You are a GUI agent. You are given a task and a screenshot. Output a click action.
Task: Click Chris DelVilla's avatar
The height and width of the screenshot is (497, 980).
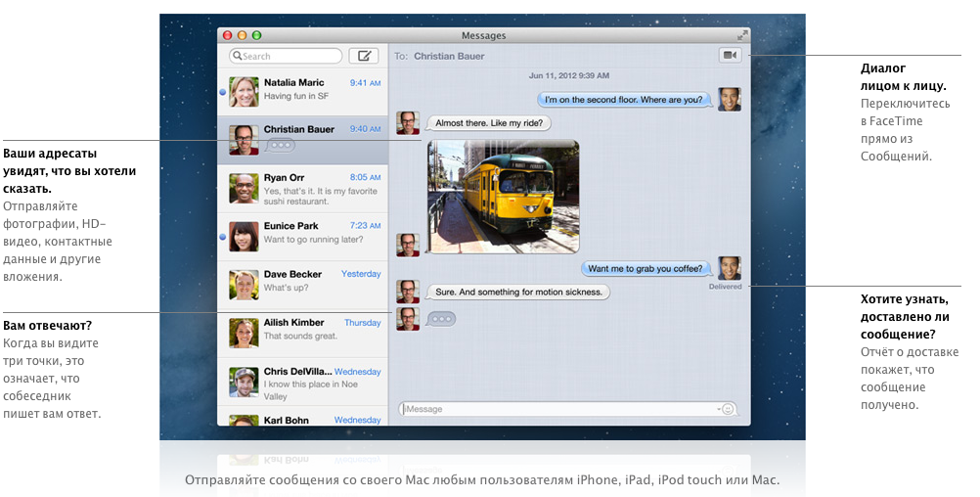pyautogui.click(x=244, y=382)
